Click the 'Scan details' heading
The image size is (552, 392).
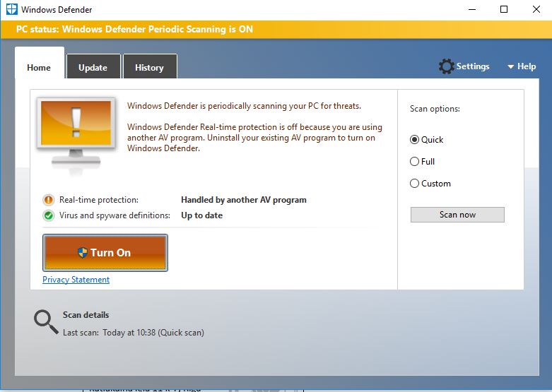(86, 315)
